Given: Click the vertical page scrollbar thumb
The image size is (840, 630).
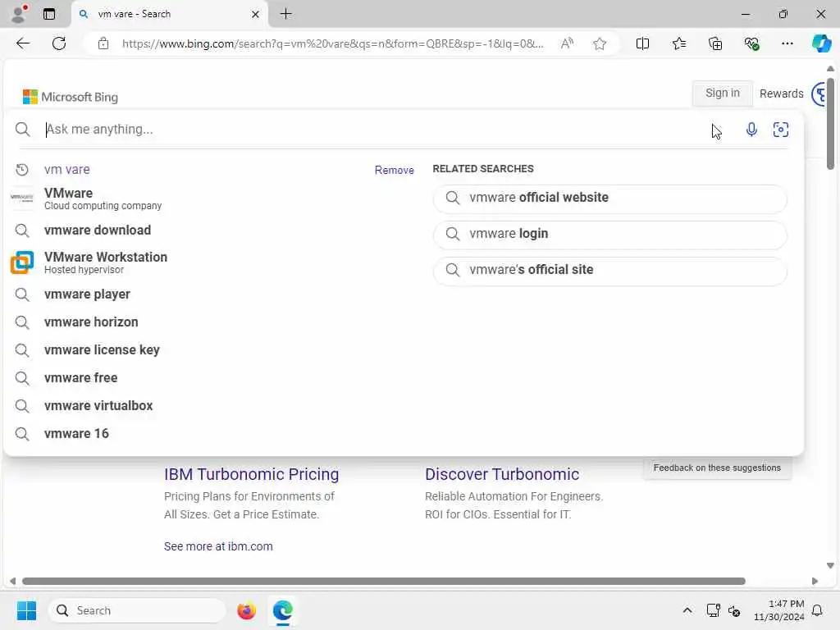Looking at the screenshot, I should [830, 125].
